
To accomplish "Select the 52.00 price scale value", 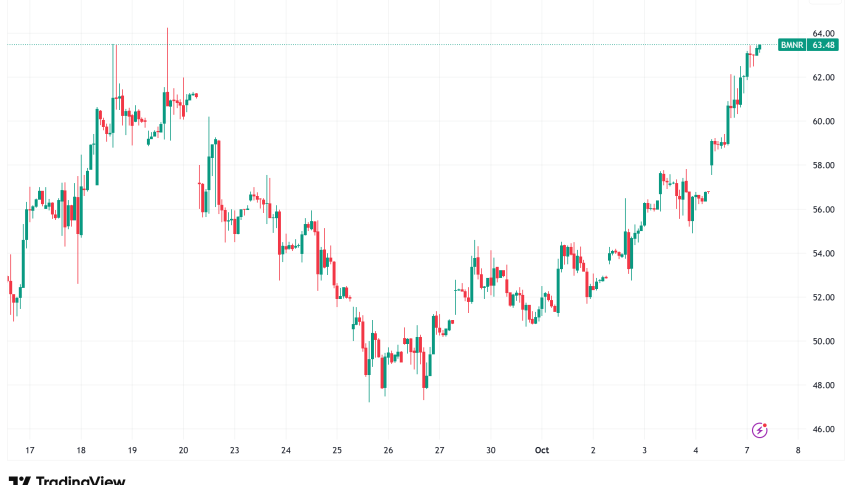I will [x=824, y=297].
